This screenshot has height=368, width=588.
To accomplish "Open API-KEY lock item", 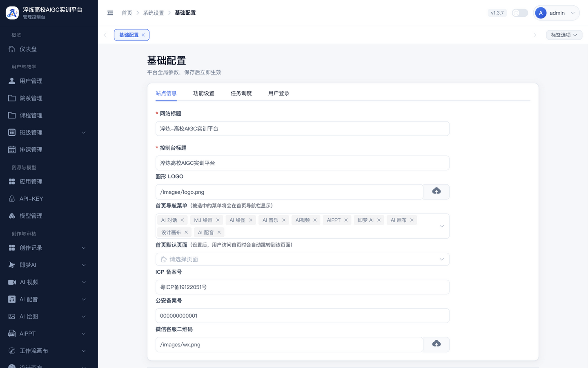I will (x=49, y=199).
